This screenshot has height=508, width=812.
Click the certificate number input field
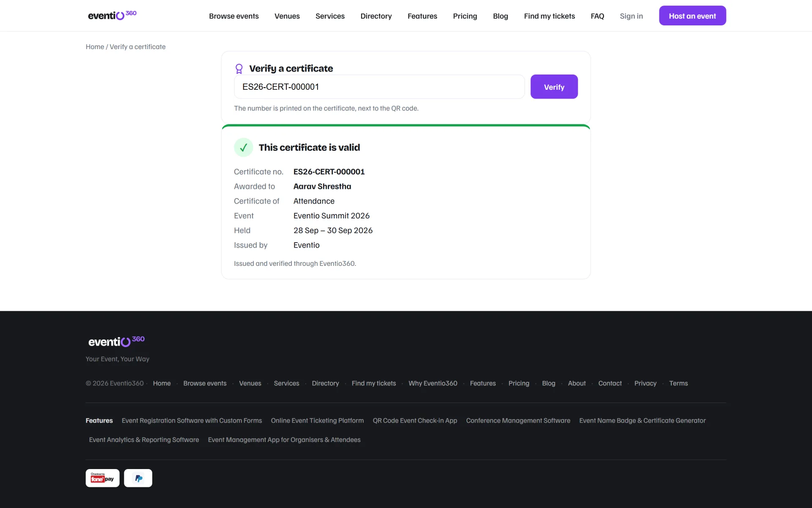point(379,87)
